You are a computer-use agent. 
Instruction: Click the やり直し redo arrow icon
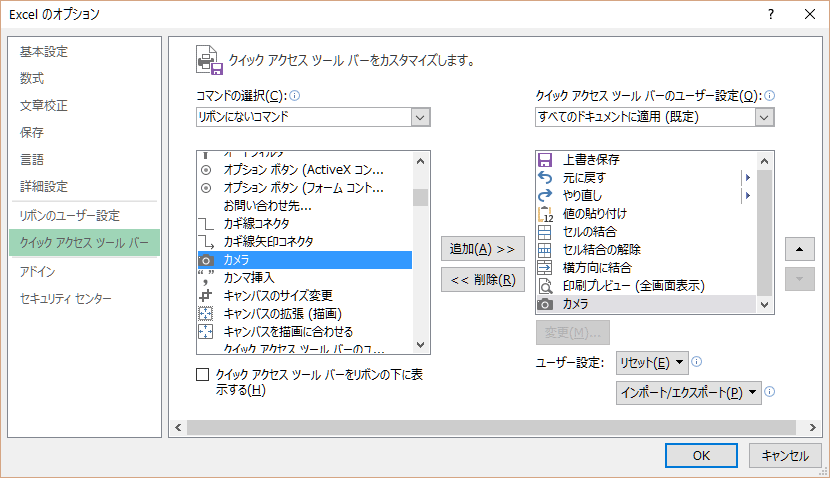click(545, 195)
